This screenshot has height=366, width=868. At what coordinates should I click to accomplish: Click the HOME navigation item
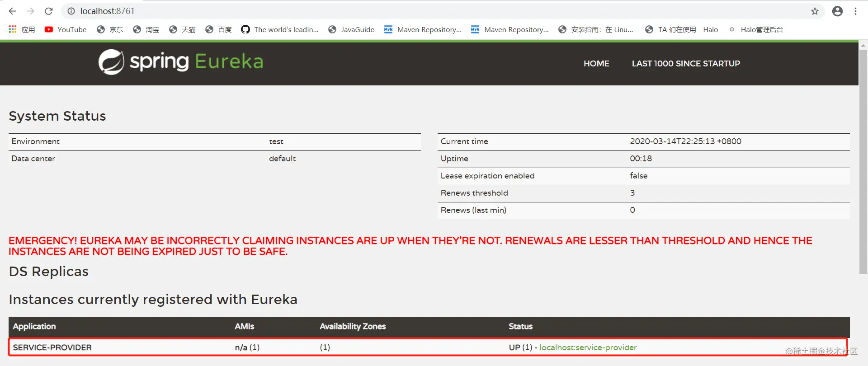pos(596,64)
